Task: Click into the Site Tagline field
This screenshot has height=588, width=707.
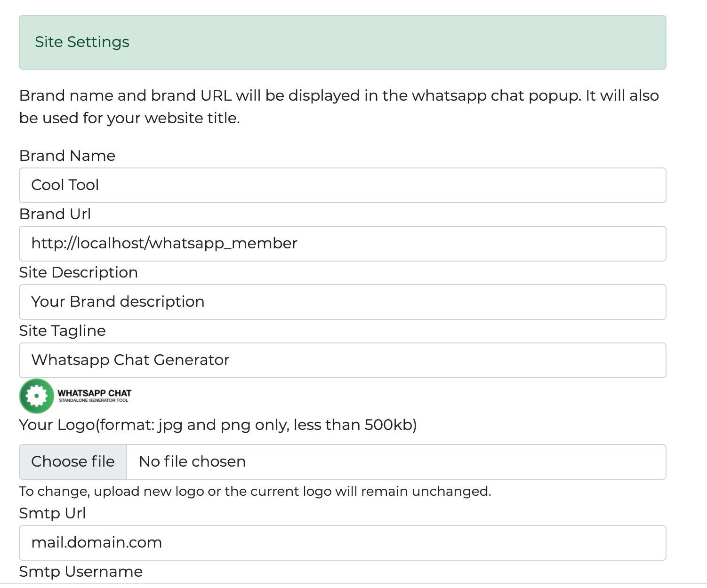Action: 342,360
